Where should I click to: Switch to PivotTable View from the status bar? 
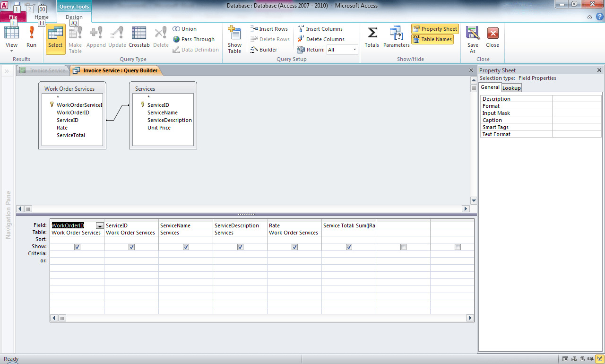pos(574,359)
